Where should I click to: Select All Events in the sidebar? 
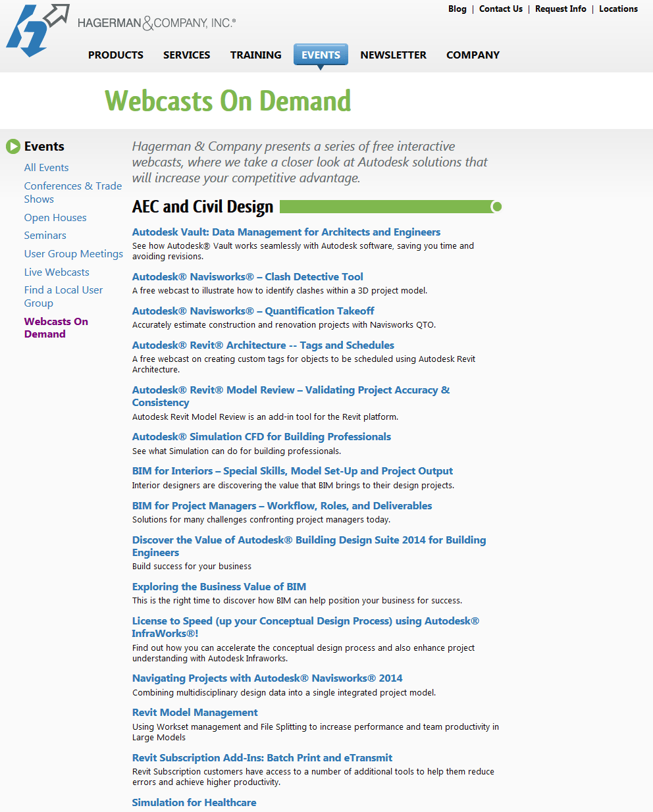coord(46,167)
